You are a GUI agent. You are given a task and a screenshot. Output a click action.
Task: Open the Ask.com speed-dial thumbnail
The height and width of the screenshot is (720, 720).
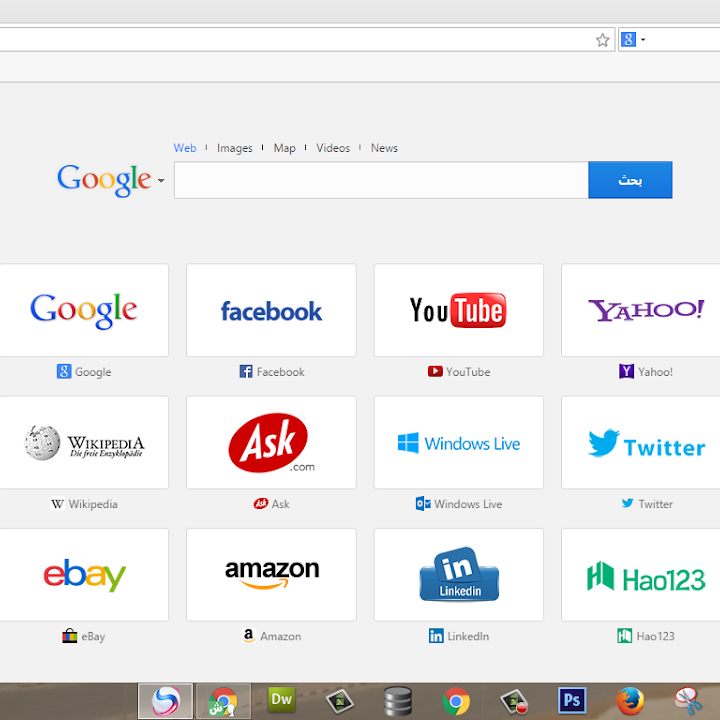(271, 443)
